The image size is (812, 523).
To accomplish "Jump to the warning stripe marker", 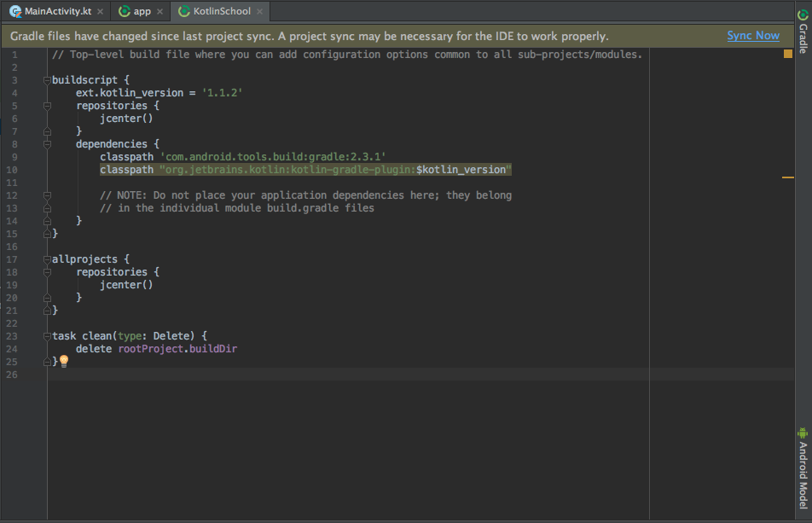I will [x=787, y=177].
